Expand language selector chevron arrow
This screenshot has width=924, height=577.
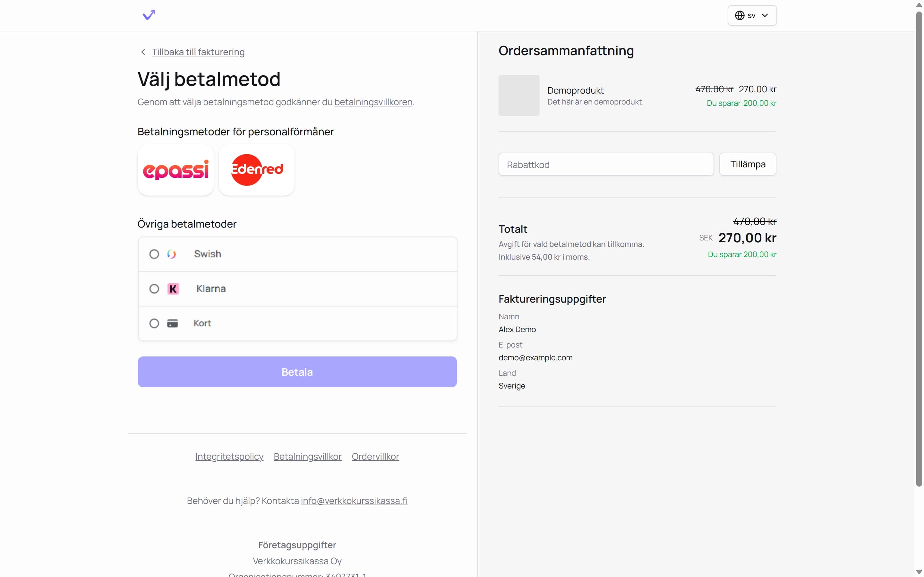coord(765,15)
